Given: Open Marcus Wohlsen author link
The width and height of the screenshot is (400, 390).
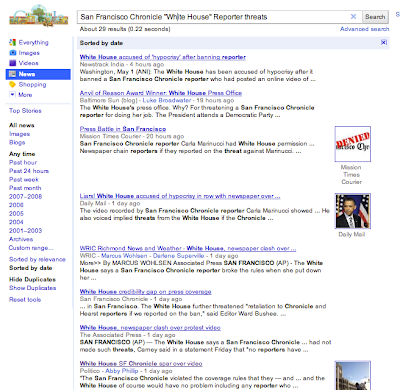Looking at the screenshot, I should (124, 256).
